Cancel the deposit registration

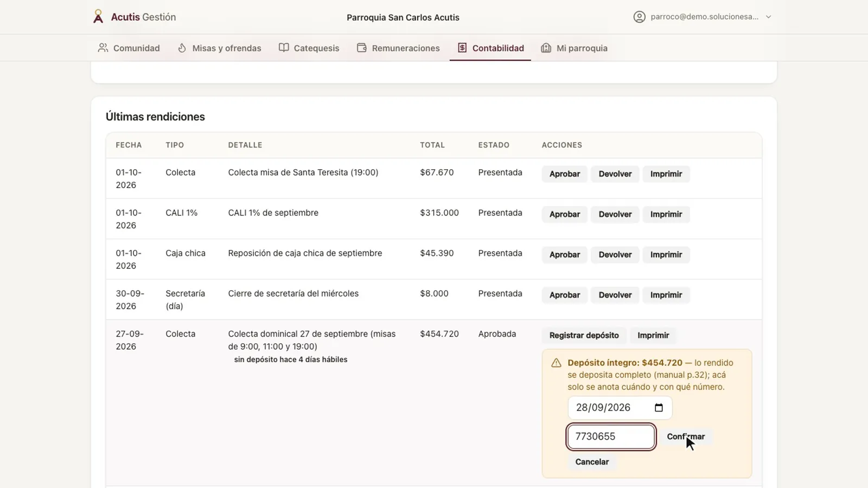tap(592, 462)
